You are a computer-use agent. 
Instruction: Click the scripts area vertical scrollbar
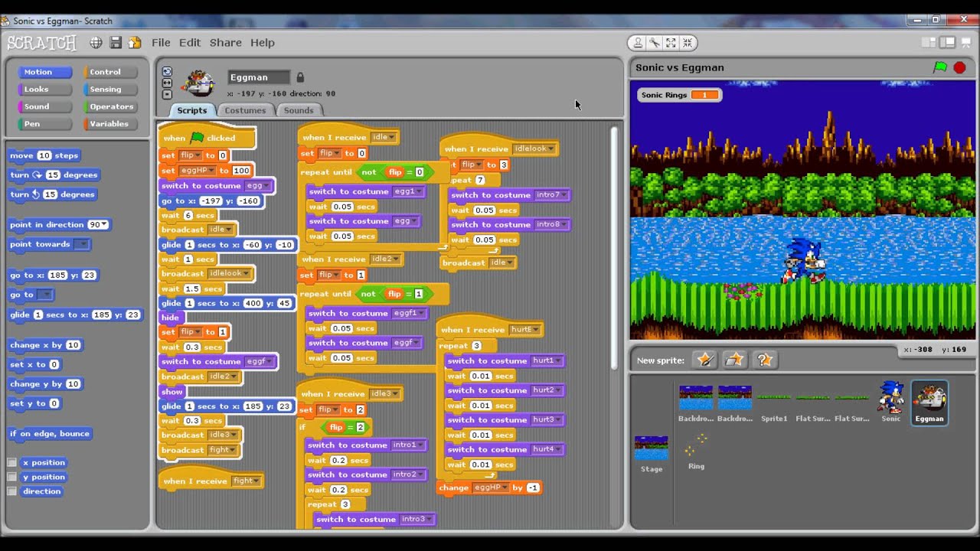coord(613,247)
